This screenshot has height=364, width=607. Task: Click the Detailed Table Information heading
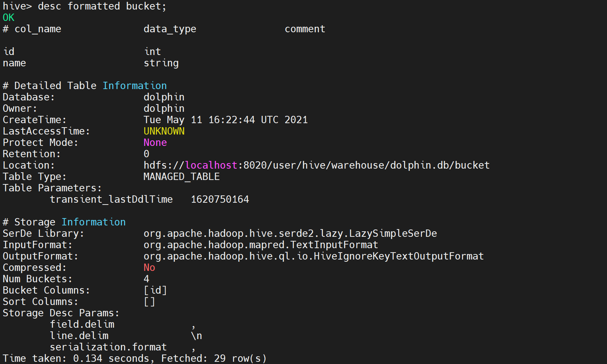point(85,85)
